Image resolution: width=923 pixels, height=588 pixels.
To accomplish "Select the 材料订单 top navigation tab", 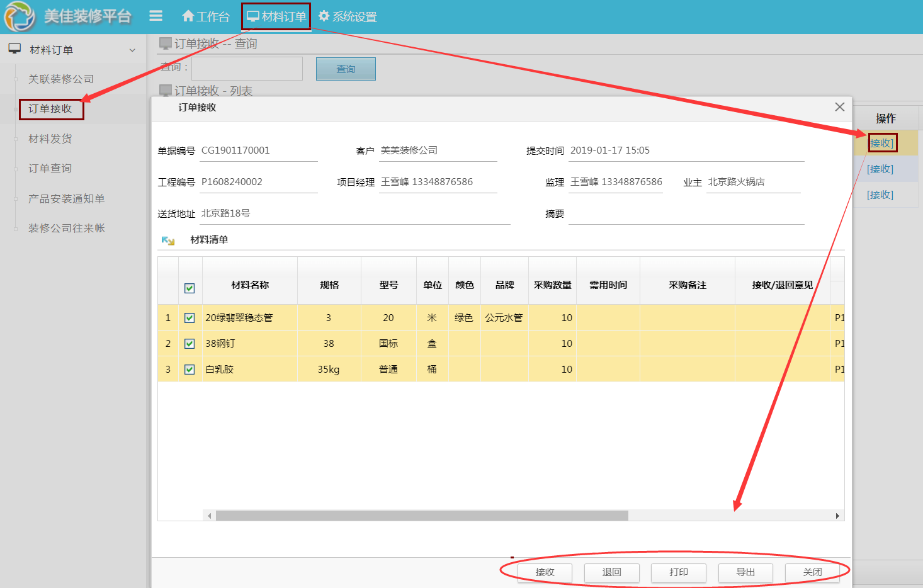I will point(276,16).
